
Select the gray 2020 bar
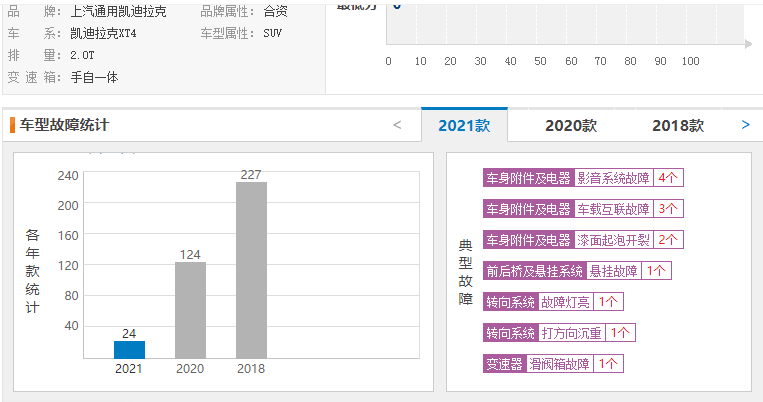click(x=190, y=310)
